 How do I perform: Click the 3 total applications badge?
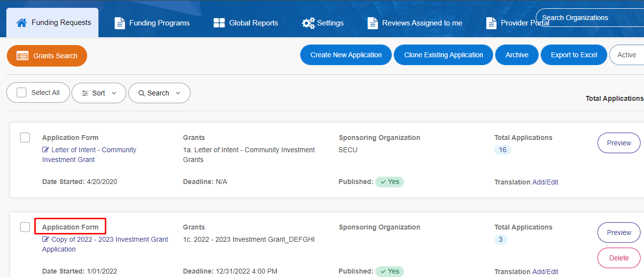click(x=501, y=239)
